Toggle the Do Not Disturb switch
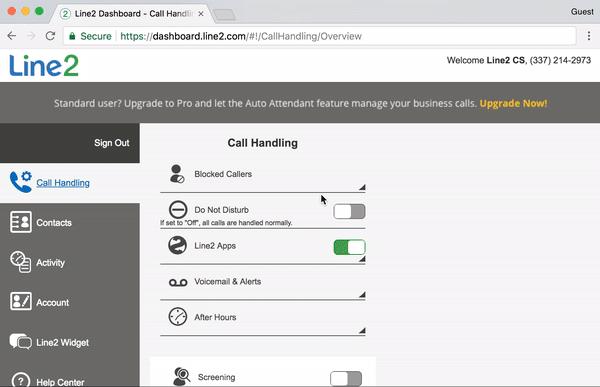600x387 pixels. tap(349, 211)
